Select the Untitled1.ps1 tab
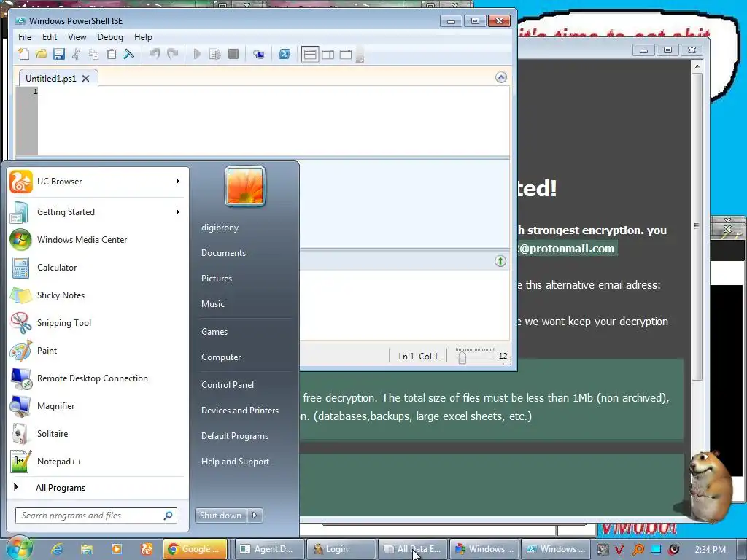 tap(51, 79)
